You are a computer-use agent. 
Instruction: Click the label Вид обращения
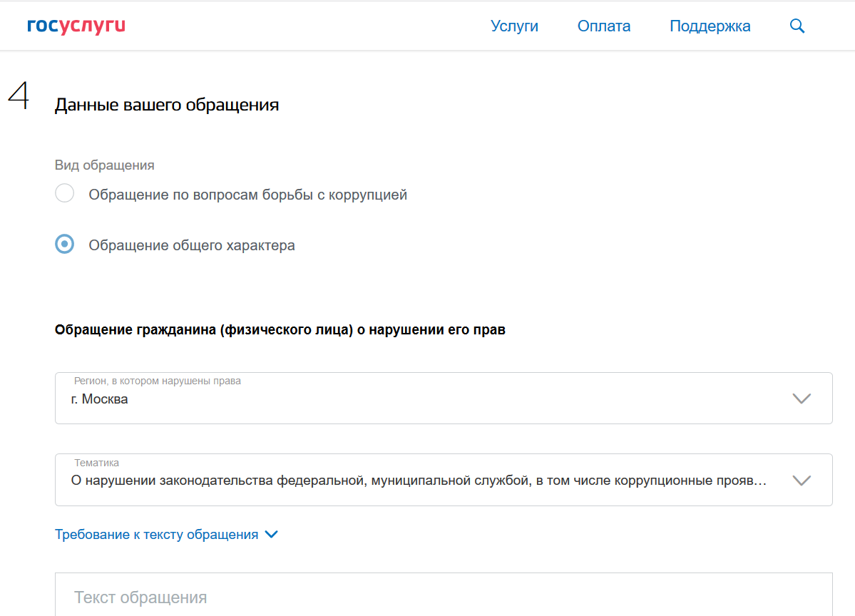coord(105,165)
